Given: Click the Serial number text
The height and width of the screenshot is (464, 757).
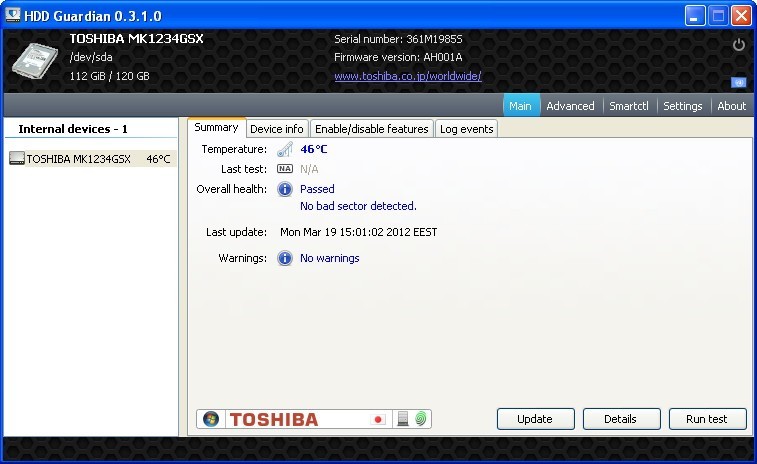Looking at the screenshot, I should coord(398,39).
